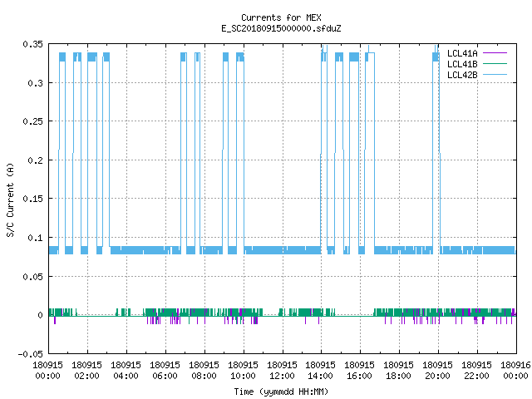
Task: Click the green LCL41B legend line sample
Action: pyautogui.click(x=495, y=64)
